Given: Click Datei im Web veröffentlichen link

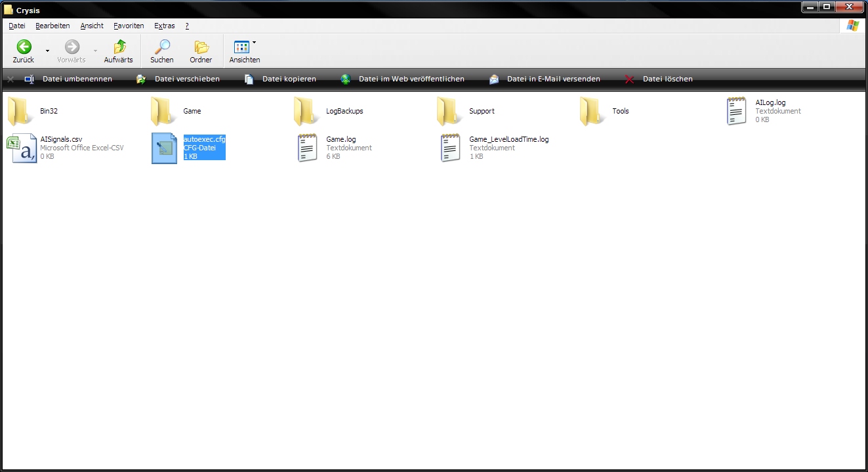Looking at the screenshot, I should [411, 79].
